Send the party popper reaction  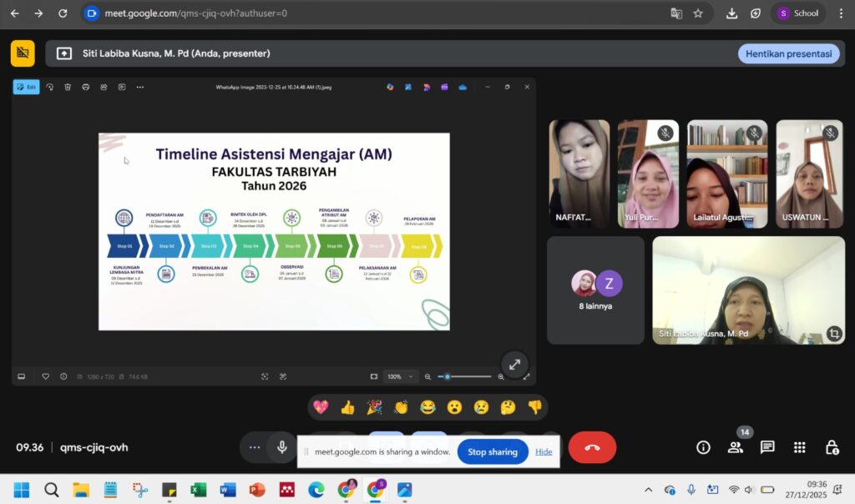coord(374,407)
